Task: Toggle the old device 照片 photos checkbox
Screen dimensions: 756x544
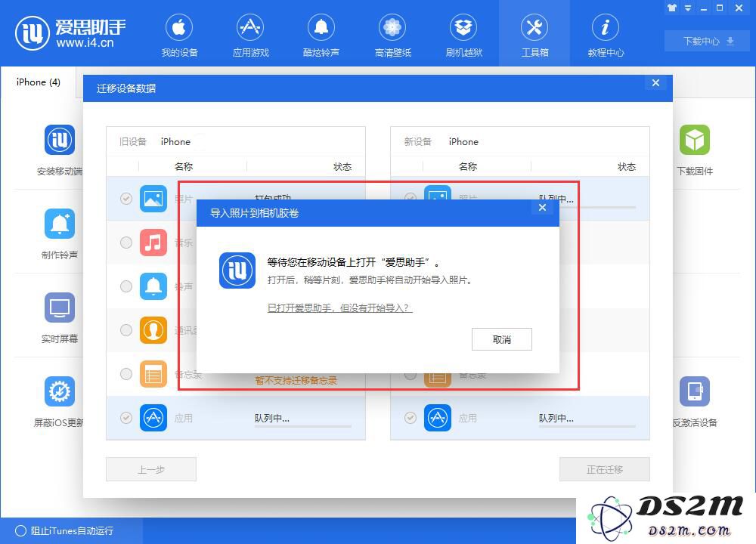Action: coord(125,199)
